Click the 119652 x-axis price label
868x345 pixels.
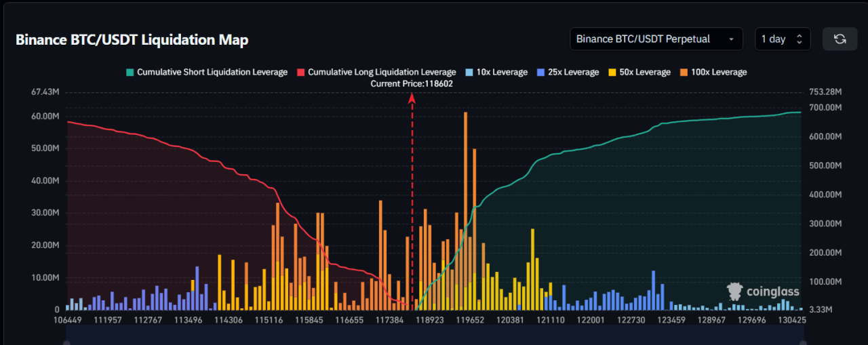(470, 319)
